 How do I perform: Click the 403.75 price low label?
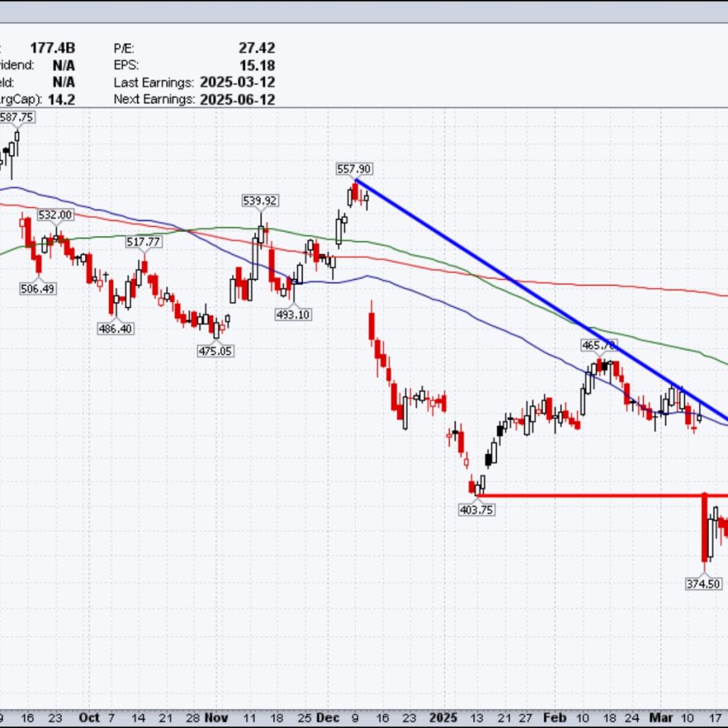[476, 510]
